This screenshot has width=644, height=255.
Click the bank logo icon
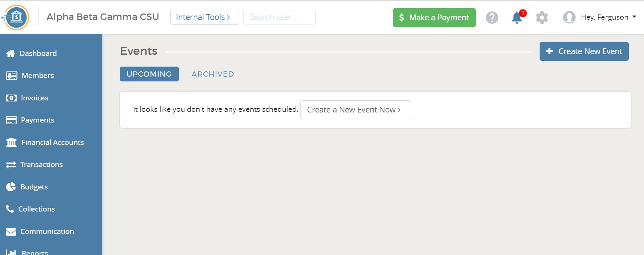pos(16,17)
